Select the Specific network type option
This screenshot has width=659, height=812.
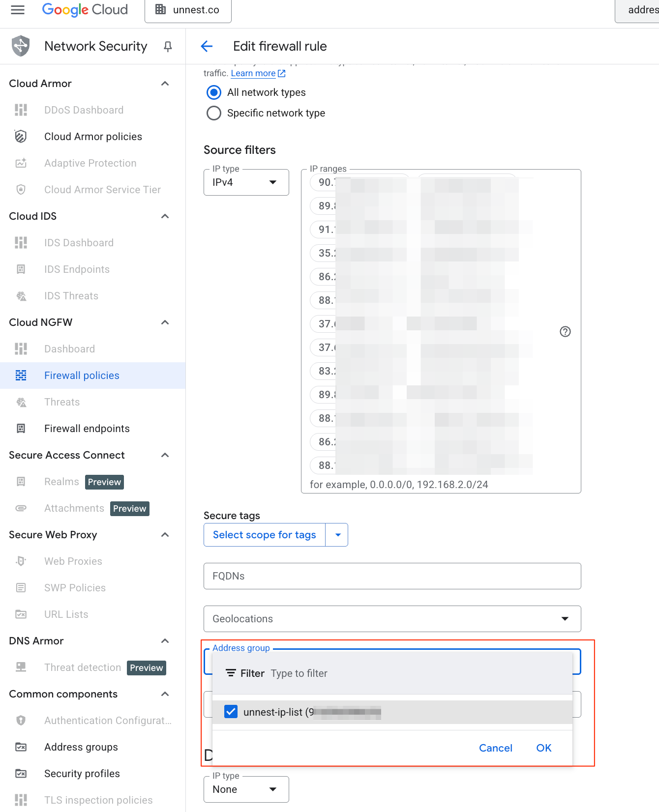click(214, 113)
